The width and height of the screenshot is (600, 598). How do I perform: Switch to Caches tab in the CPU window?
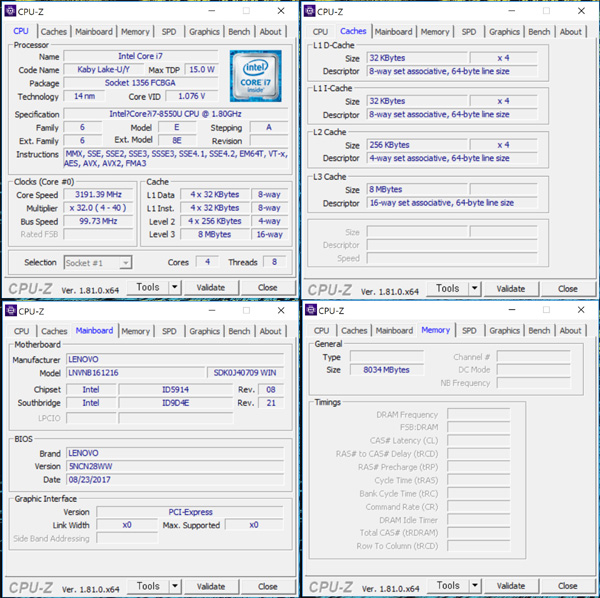[54, 32]
